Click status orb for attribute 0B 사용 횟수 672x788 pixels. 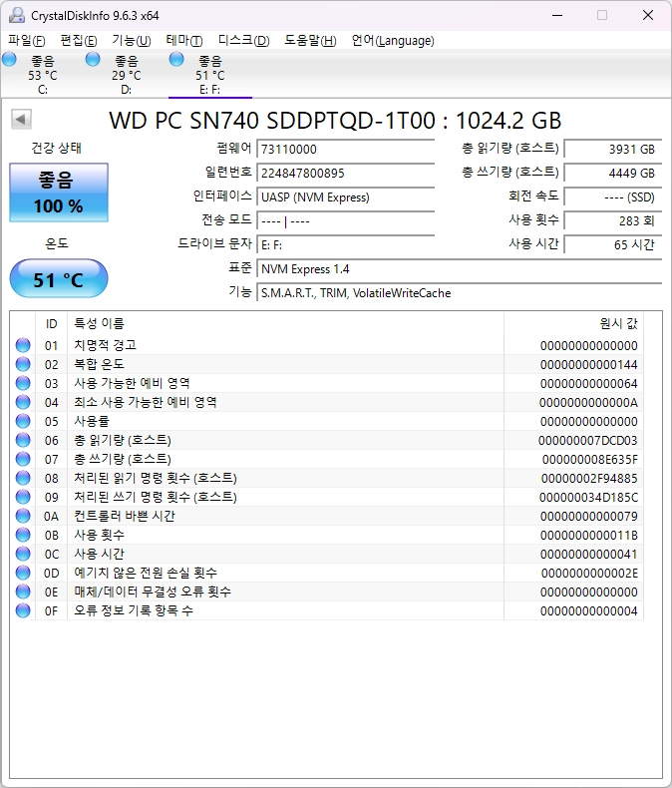23,535
